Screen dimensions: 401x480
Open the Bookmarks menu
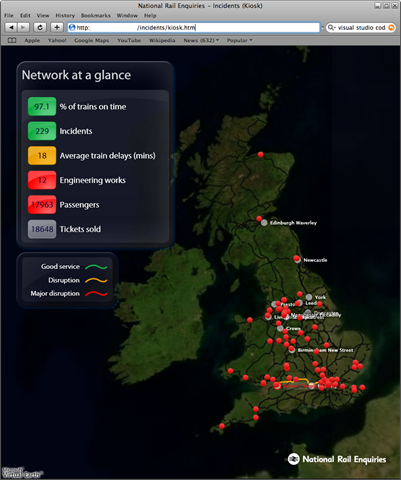tap(96, 15)
